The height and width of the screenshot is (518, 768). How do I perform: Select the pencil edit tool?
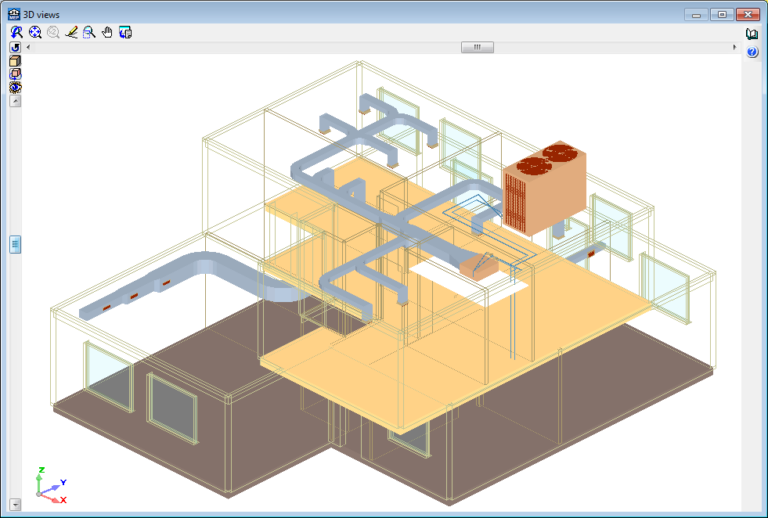[71, 33]
